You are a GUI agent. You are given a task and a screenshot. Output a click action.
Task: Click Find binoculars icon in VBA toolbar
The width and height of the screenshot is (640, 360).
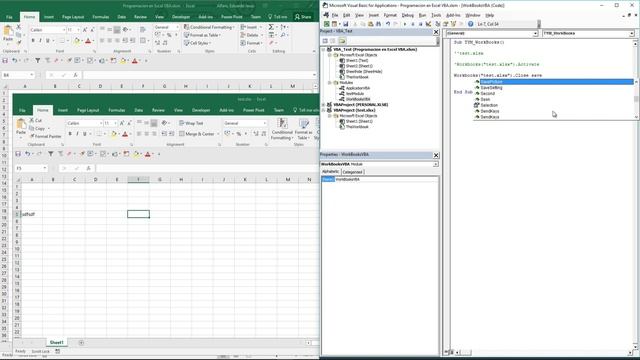point(378,24)
